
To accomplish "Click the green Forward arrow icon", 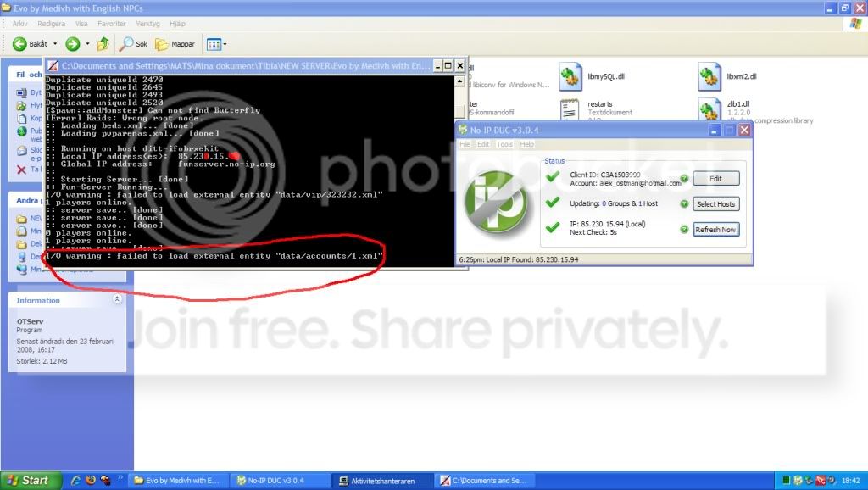I will [73, 44].
